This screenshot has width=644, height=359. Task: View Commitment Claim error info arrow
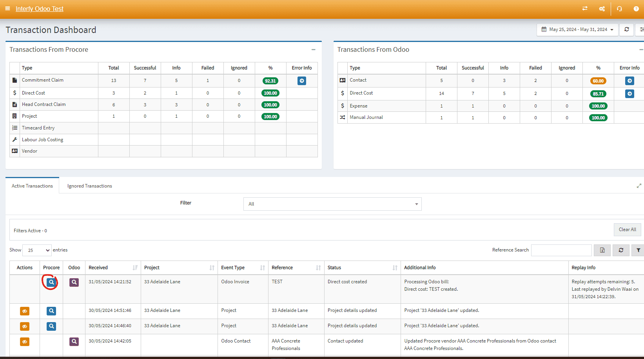(301, 81)
